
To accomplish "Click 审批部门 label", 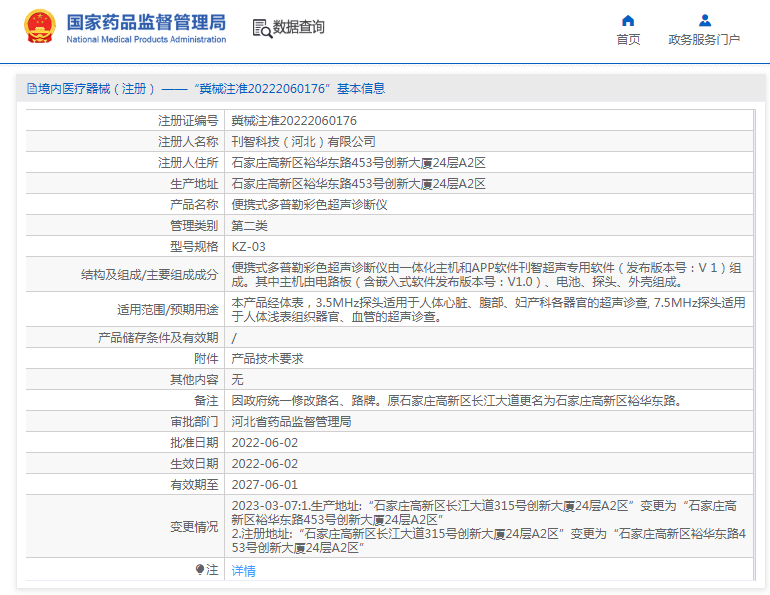I will [194, 422].
